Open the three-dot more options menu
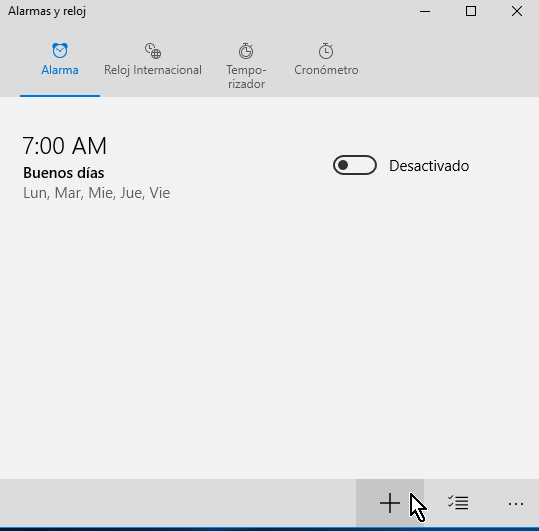 [516, 504]
